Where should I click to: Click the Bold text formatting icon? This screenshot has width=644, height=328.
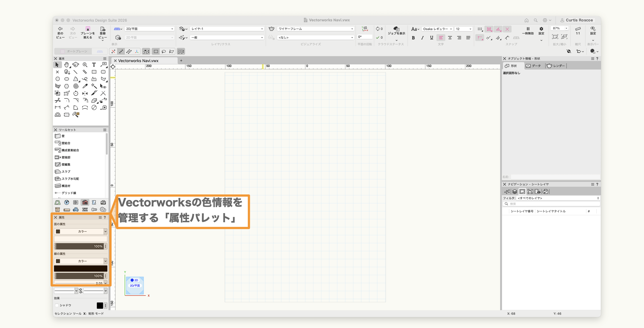click(x=413, y=38)
